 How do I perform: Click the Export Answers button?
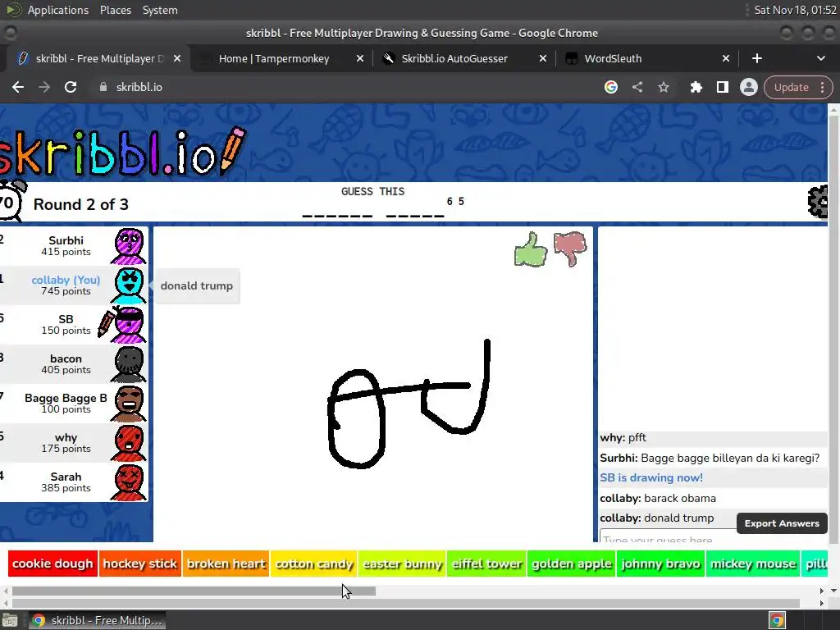click(782, 523)
